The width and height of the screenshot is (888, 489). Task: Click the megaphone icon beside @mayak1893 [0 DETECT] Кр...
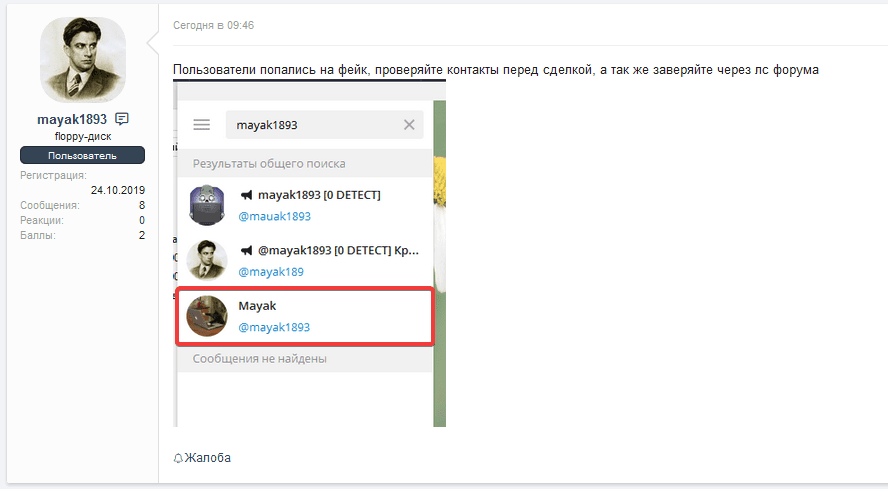coord(246,250)
